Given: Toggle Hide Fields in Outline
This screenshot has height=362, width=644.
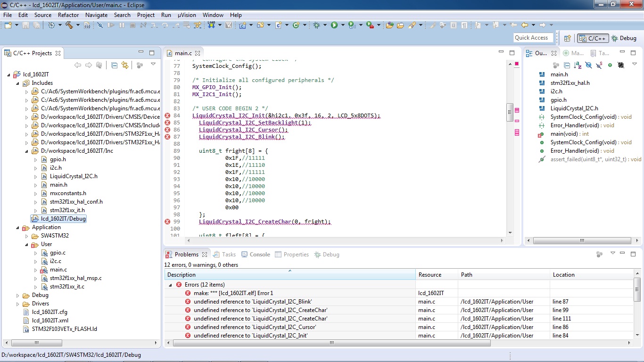Looking at the screenshot, I should (588, 65).
